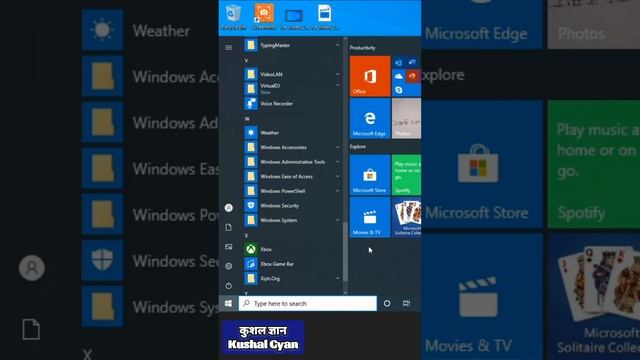Screen dimensions: 640x360
Task: Expand the Windows PowerShell chevron
Action: (x=338, y=191)
